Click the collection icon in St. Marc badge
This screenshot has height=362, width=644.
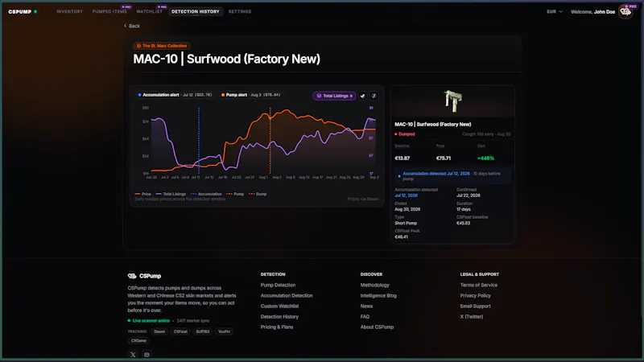pos(138,46)
